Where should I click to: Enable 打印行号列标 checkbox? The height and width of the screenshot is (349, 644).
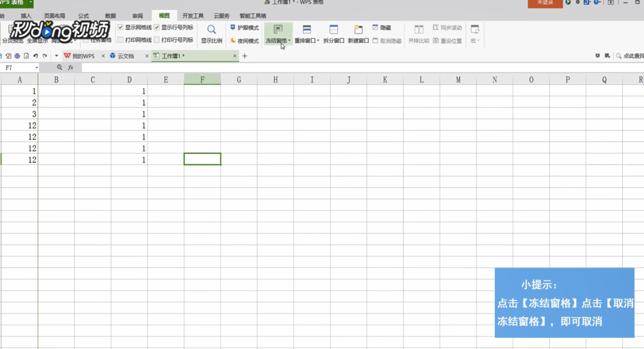click(156, 40)
